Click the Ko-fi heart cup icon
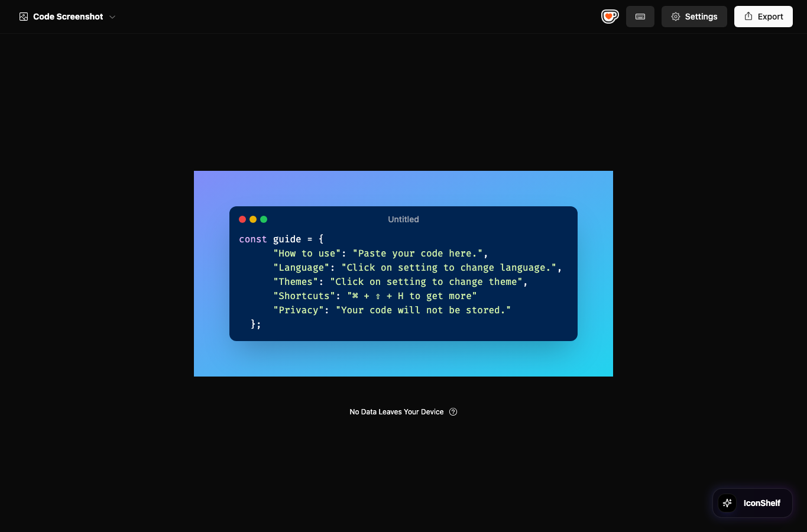The image size is (807, 532). (610, 17)
